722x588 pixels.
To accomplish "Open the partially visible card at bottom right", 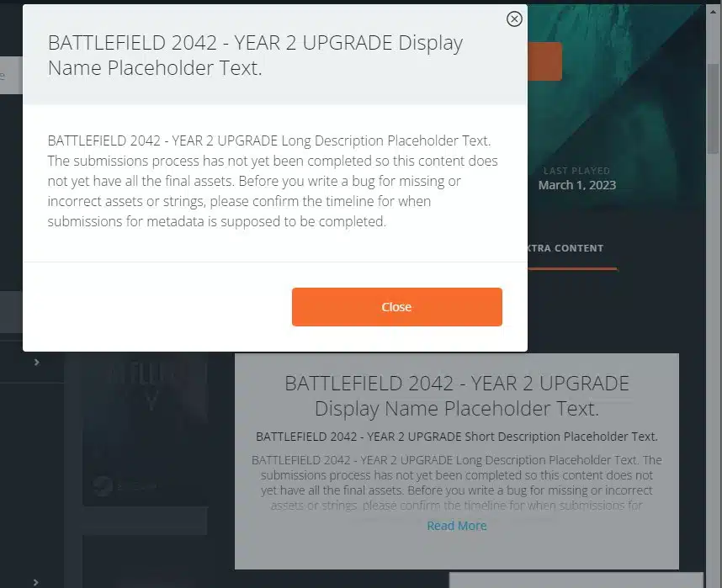I will pos(576,580).
